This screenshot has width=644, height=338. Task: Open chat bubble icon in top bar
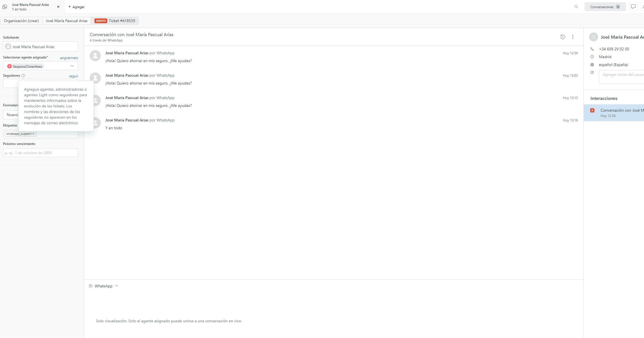(633, 7)
